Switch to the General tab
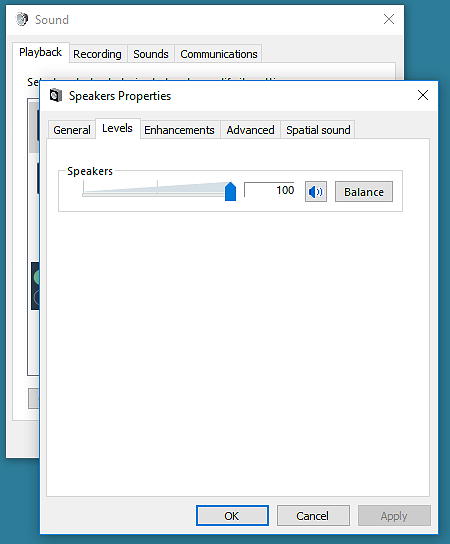 coord(72,130)
